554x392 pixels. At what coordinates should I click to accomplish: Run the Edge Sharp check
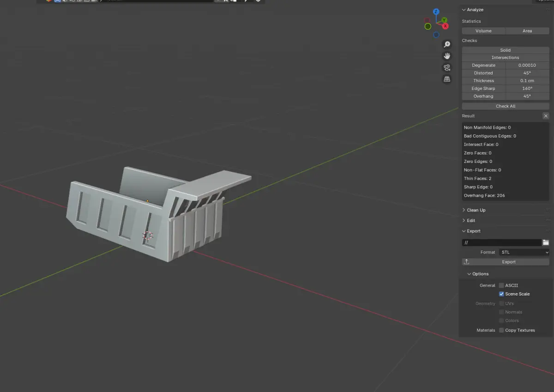[483, 89]
